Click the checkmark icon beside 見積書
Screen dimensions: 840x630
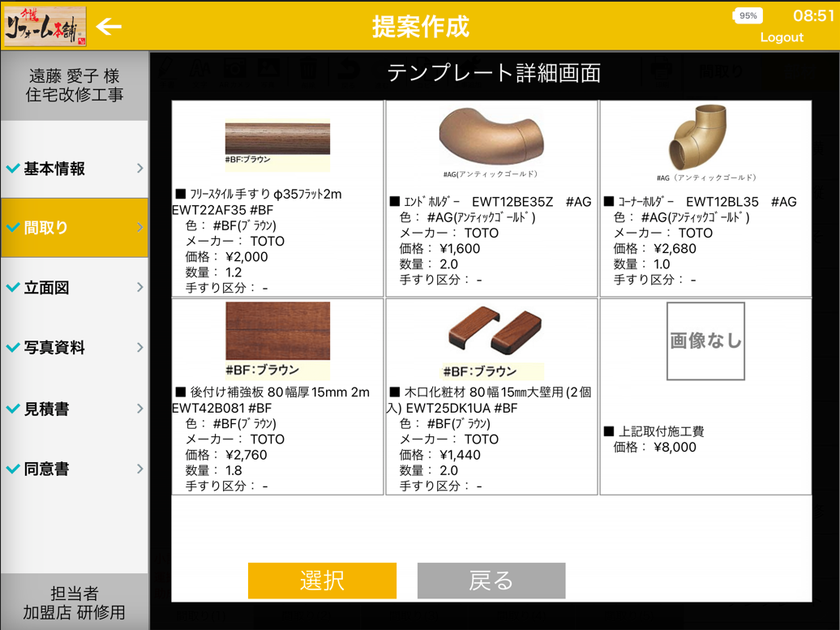click(x=13, y=408)
